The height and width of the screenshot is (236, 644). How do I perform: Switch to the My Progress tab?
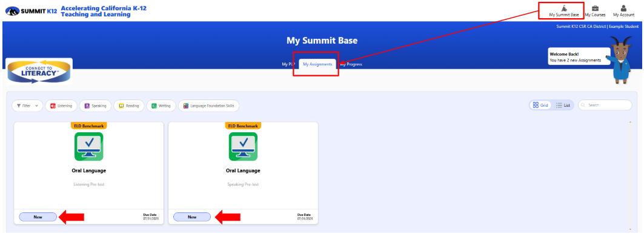point(351,64)
